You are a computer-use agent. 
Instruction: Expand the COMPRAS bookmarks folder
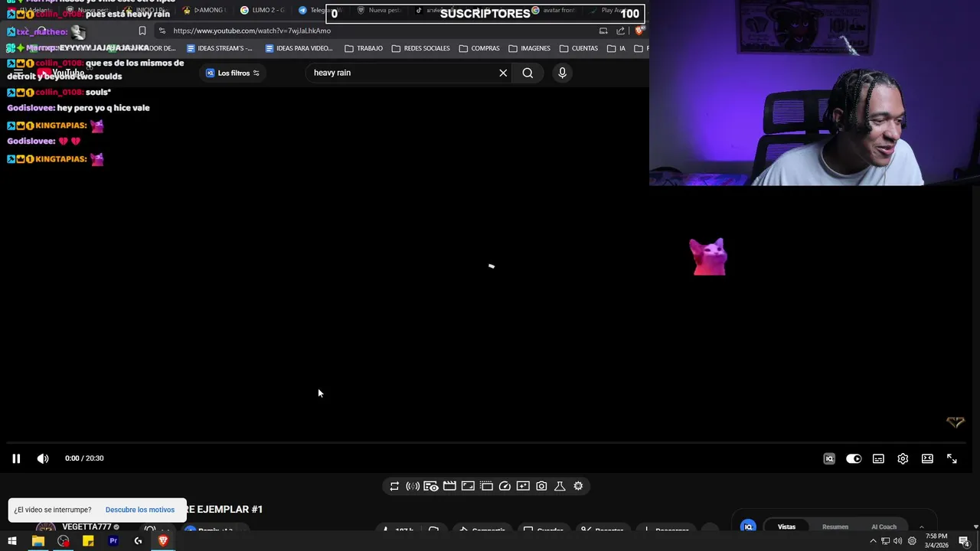pyautogui.click(x=479, y=48)
